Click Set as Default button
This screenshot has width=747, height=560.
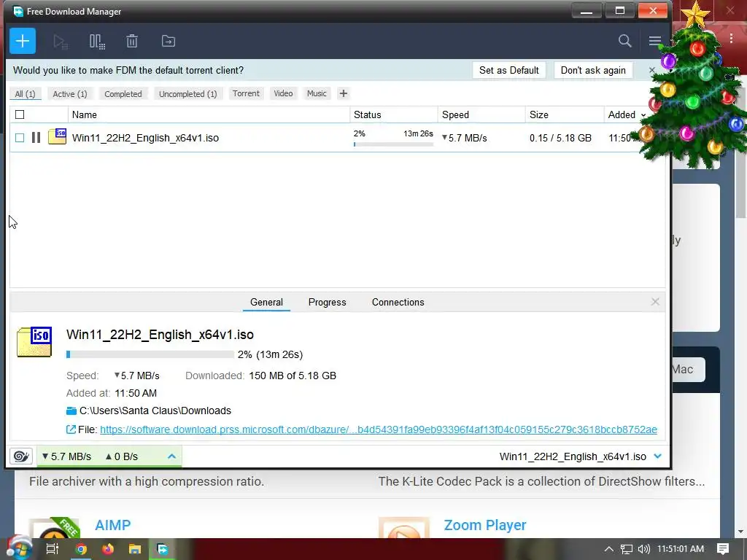[x=508, y=71]
